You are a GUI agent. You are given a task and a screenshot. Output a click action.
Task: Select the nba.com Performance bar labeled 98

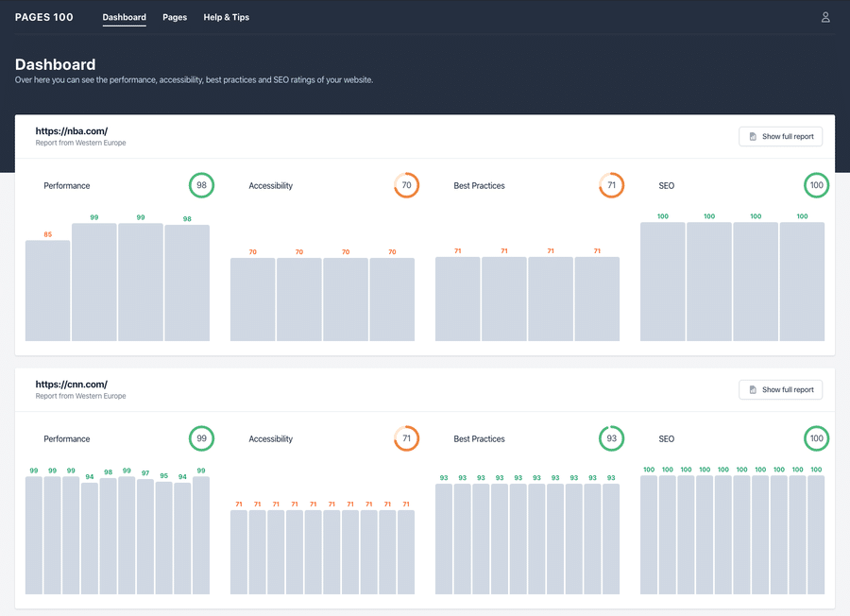187,283
